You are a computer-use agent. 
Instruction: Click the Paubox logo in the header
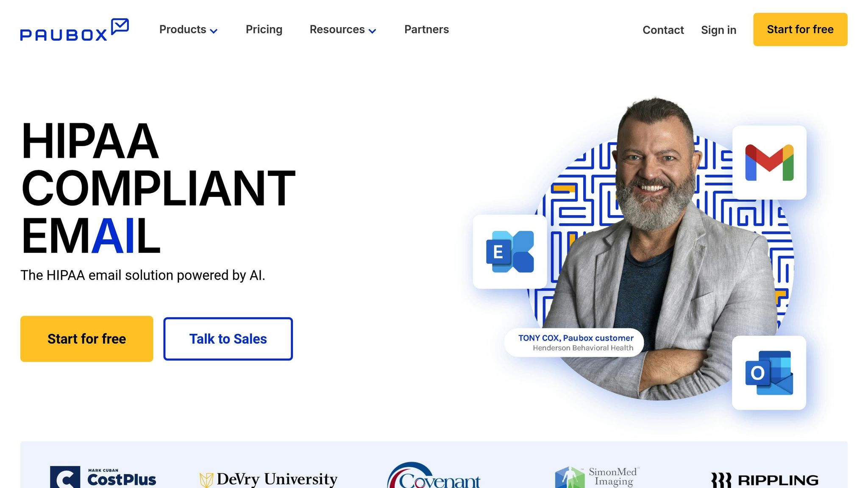[x=74, y=30]
